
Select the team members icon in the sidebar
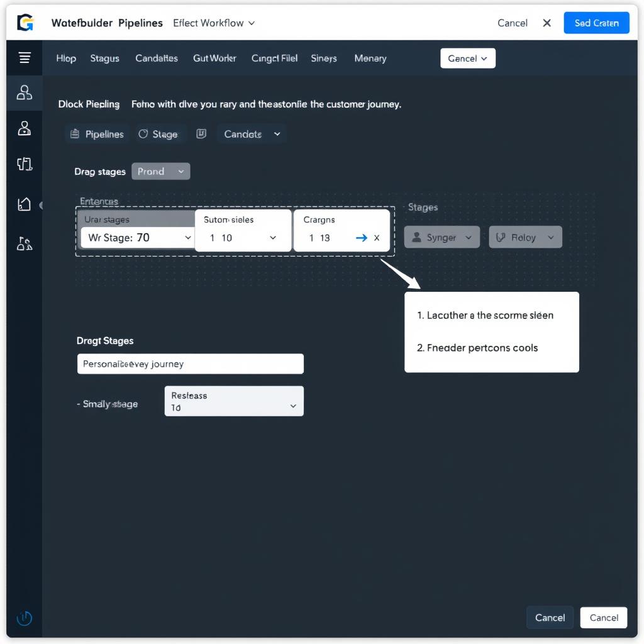pos(24,92)
